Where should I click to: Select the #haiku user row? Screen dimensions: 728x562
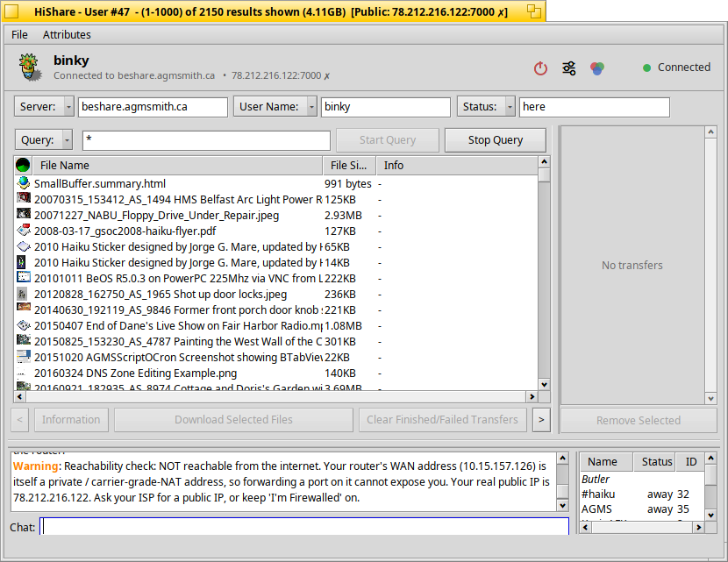pyautogui.click(x=642, y=494)
